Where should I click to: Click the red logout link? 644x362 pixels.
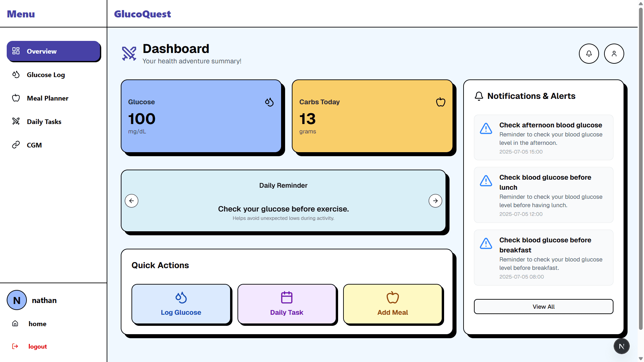pyautogui.click(x=37, y=347)
